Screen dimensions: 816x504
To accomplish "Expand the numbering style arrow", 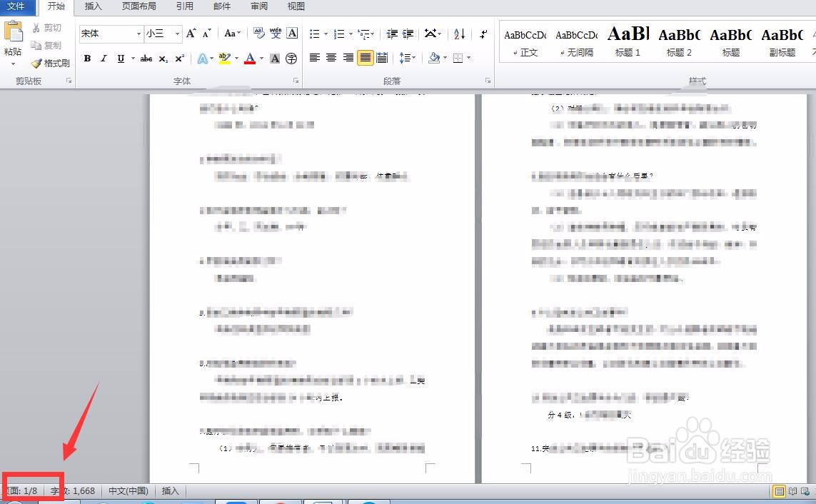I will (351, 34).
